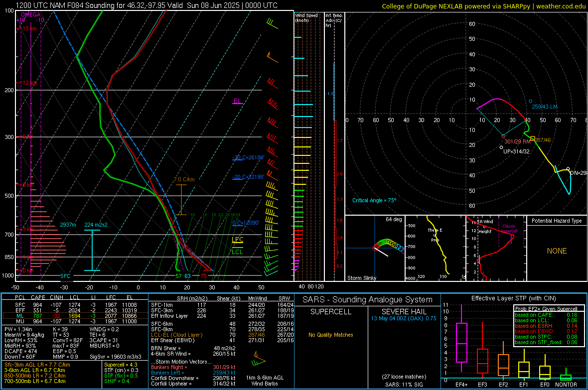Click the yellow LFC marker on skew-T

pos(237,240)
